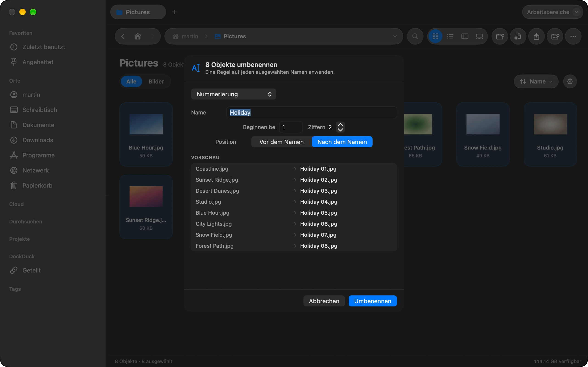Switch to list view icon
This screenshot has height=367, width=588.
pyautogui.click(x=450, y=36)
